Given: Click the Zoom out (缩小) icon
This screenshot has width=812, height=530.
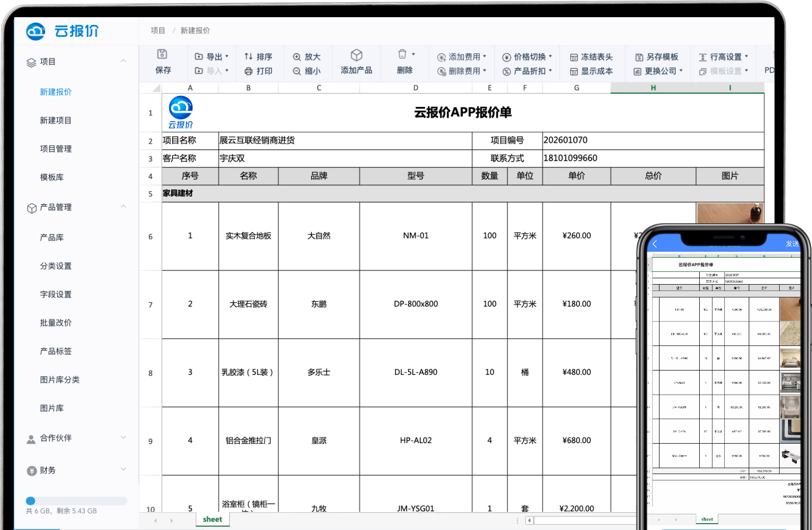Looking at the screenshot, I should click(297, 71).
